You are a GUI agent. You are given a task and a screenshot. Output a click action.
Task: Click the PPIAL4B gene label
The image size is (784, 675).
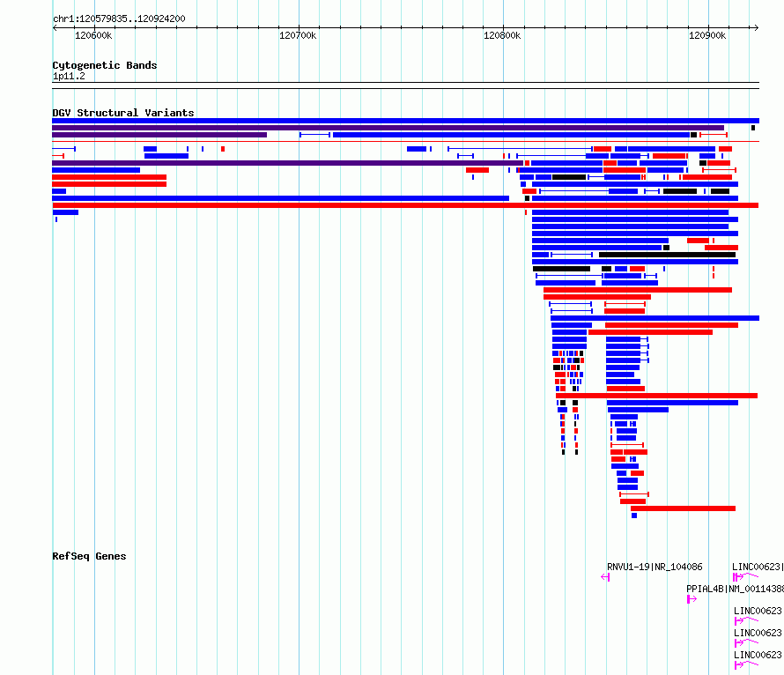[x=735, y=589]
